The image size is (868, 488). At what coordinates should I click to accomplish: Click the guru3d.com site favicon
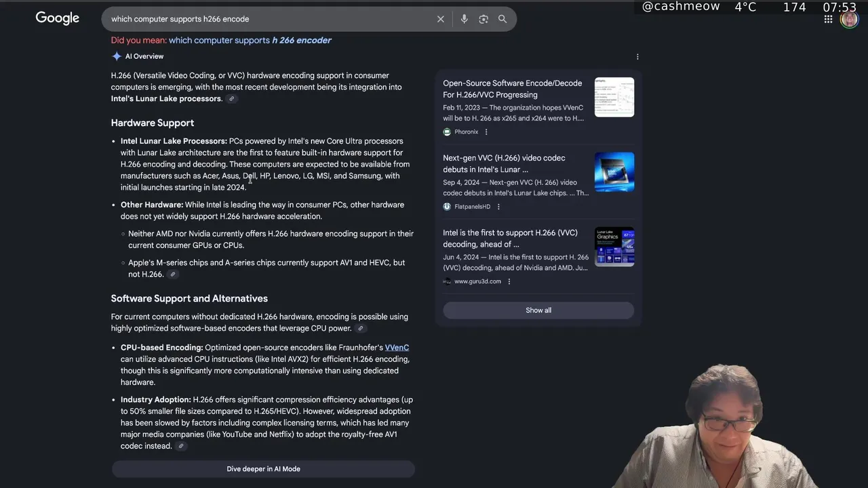coord(447,282)
